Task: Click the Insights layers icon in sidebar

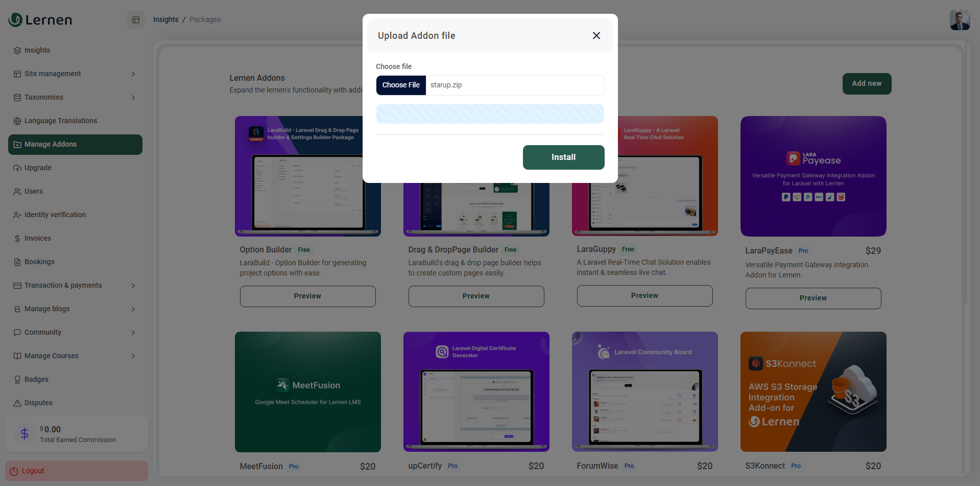Action: tap(17, 51)
